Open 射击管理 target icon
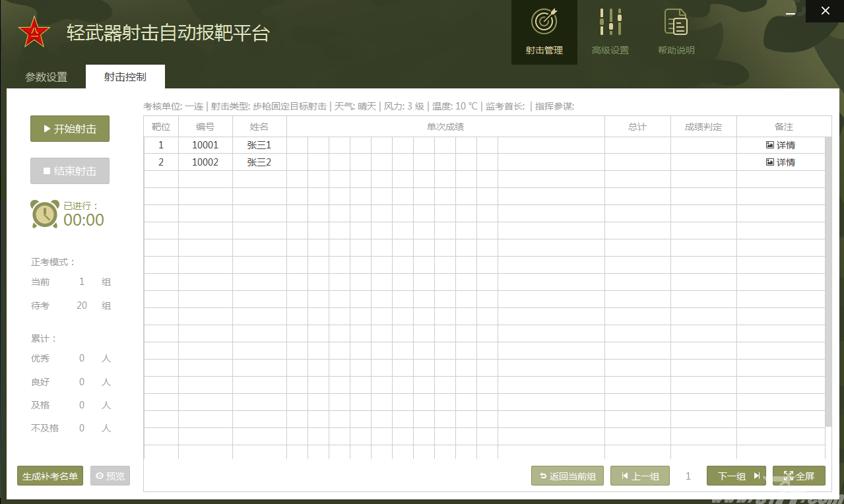 tap(544, 22)
